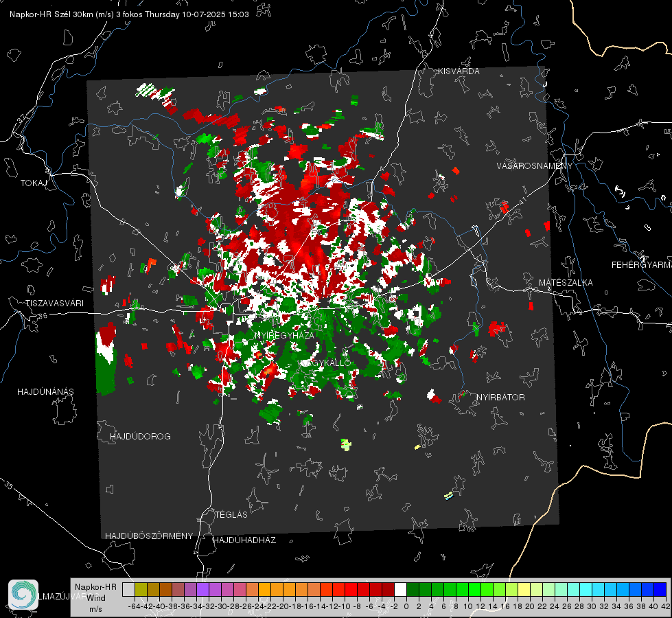Click the NYÍREGYHÁZA city label
Viewport: 672px width, 618px height.
tap(284, 335)
